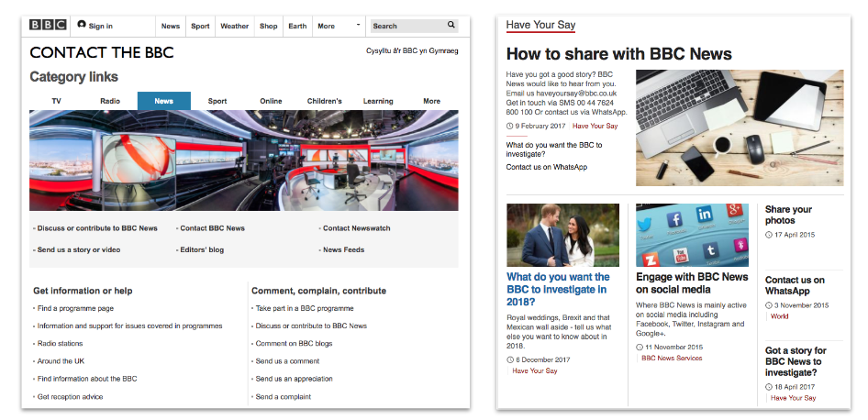
Task: Open News in the top navigation
Action: coord(171,26)
